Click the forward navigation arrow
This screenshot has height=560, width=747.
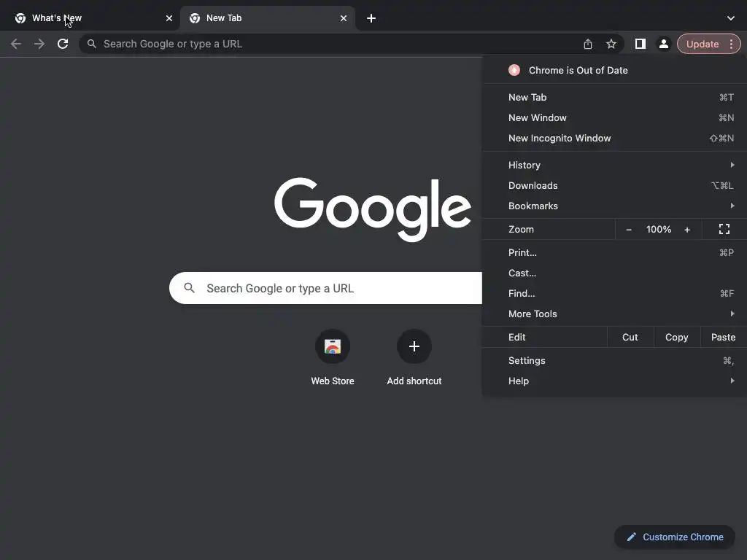[39, 44]
